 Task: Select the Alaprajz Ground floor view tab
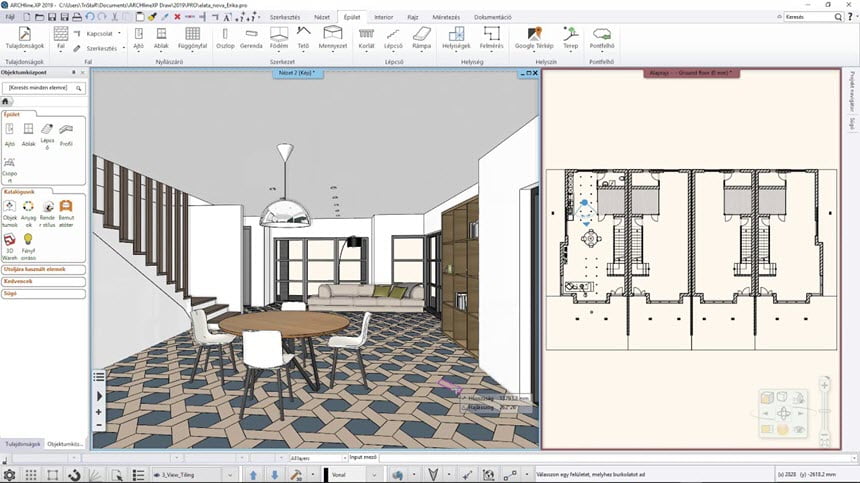click(x=691, y=73)
